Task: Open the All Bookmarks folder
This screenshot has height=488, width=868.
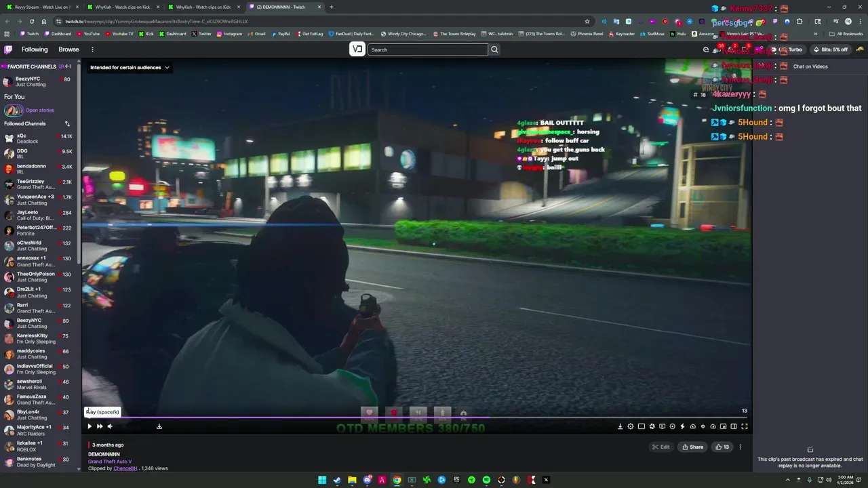Action: pyautogui.click(x=846, y=34)
